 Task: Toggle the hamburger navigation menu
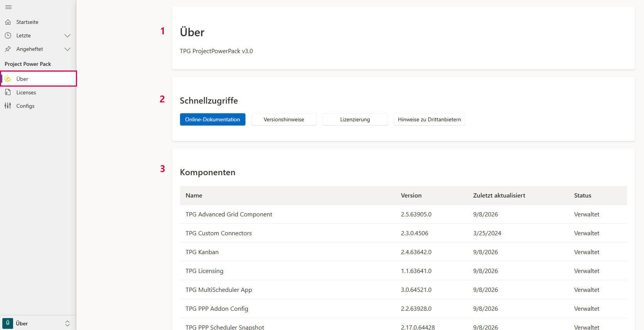pos(8,7)
